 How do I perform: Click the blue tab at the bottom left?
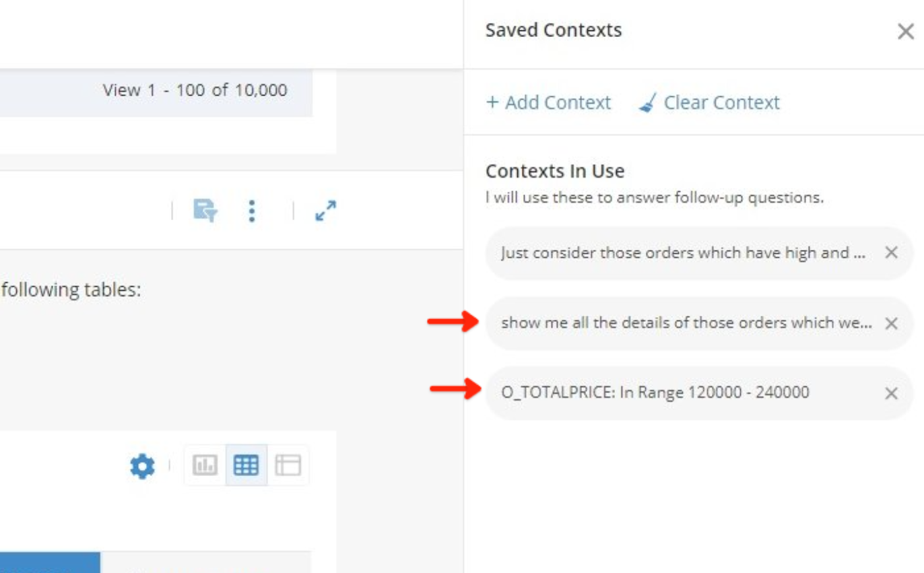point(50,563)
